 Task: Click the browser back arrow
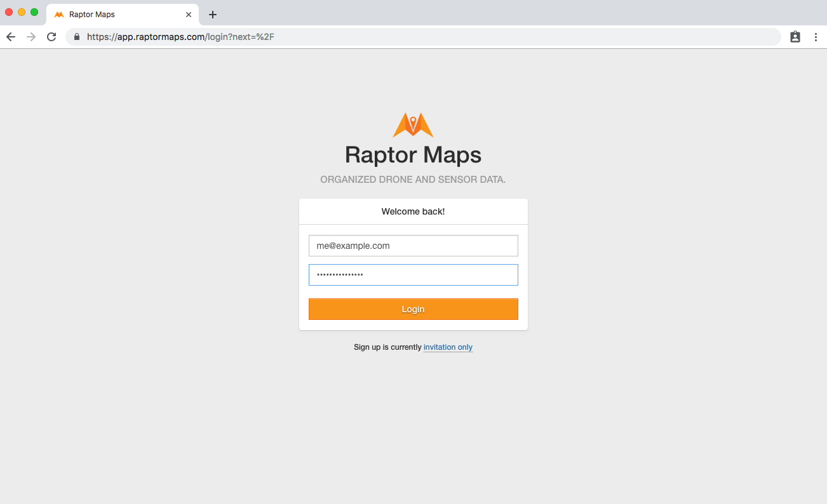[x=11, y=37]
